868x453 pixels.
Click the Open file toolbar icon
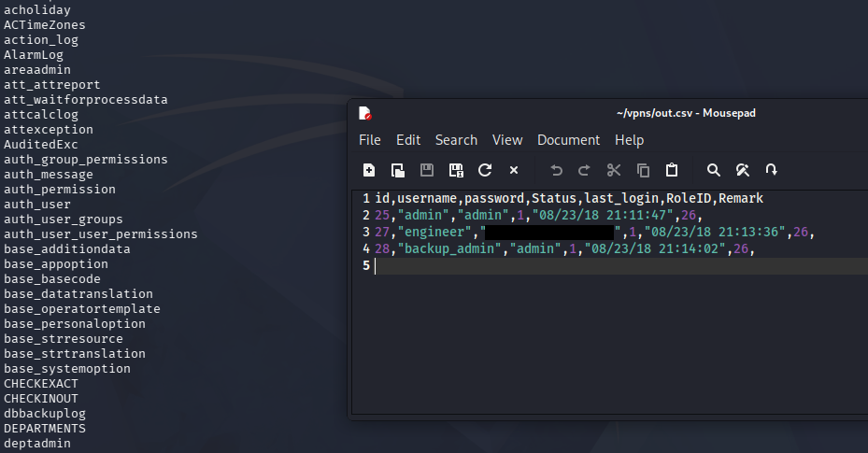(398, 170)
